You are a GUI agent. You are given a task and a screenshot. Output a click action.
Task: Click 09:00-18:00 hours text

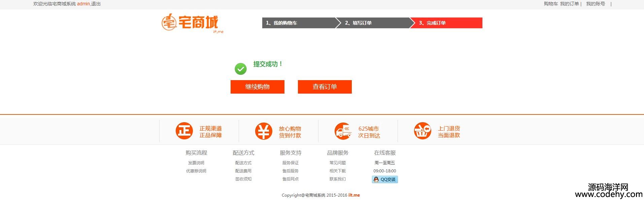(385, 171)
